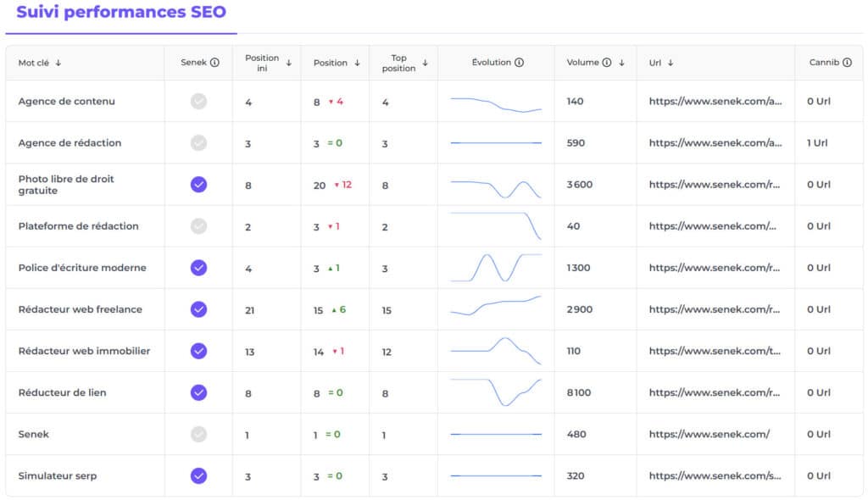The image size is (868, 500).
Task: Open the Senek column info icon
Action: coord(214,63)
